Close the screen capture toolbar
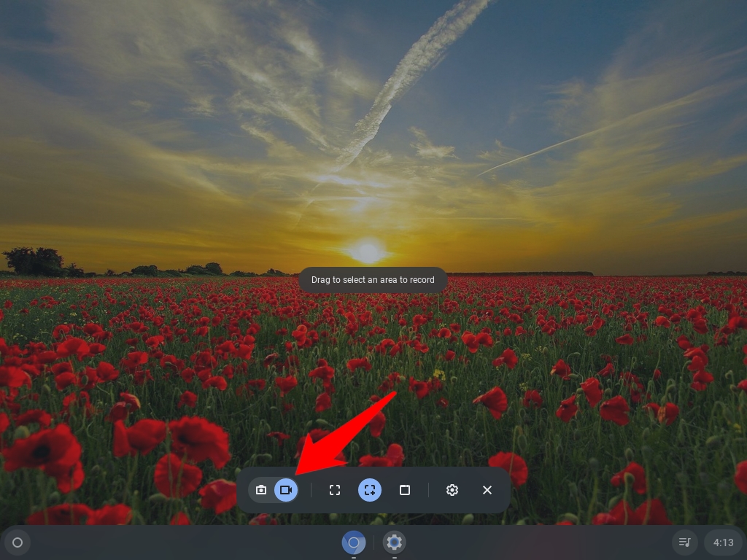This screenshot has height=560, width=747. pyautogui.click(x=487, y=490)
